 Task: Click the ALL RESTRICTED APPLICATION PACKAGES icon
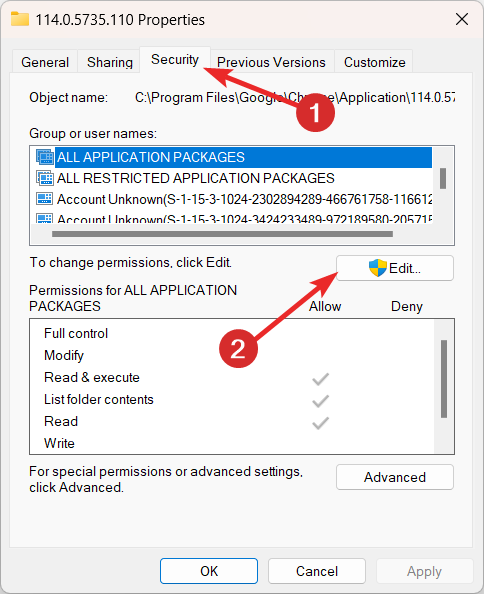click(x=45, y=178)
